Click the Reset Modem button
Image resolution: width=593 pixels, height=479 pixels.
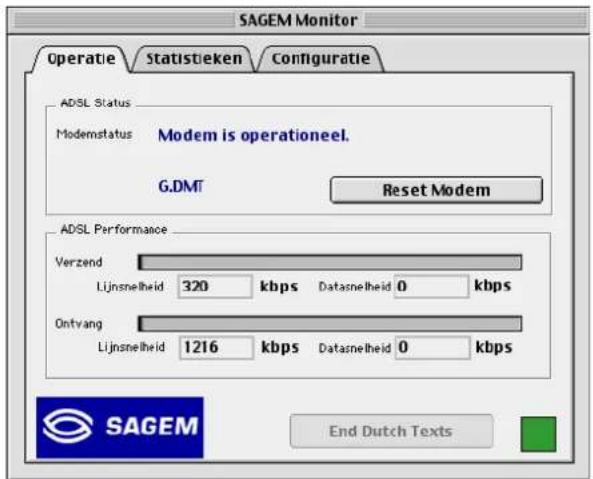(x=436, y=190)
